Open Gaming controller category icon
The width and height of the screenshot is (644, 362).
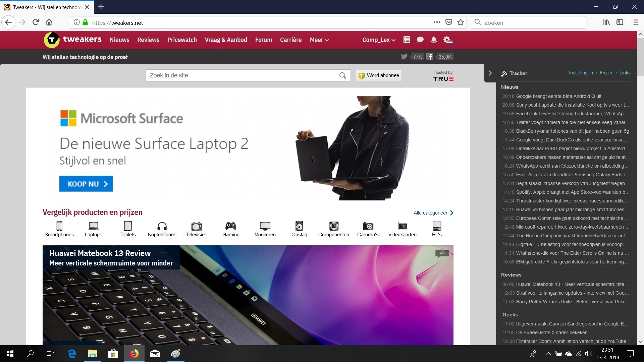[x=231, y=226]
